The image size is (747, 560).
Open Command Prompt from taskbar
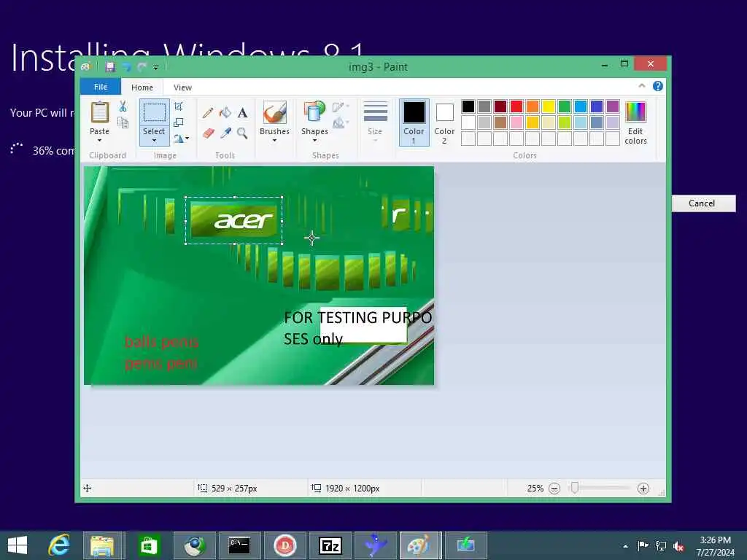pyautogui.click(x=239, y=545)
